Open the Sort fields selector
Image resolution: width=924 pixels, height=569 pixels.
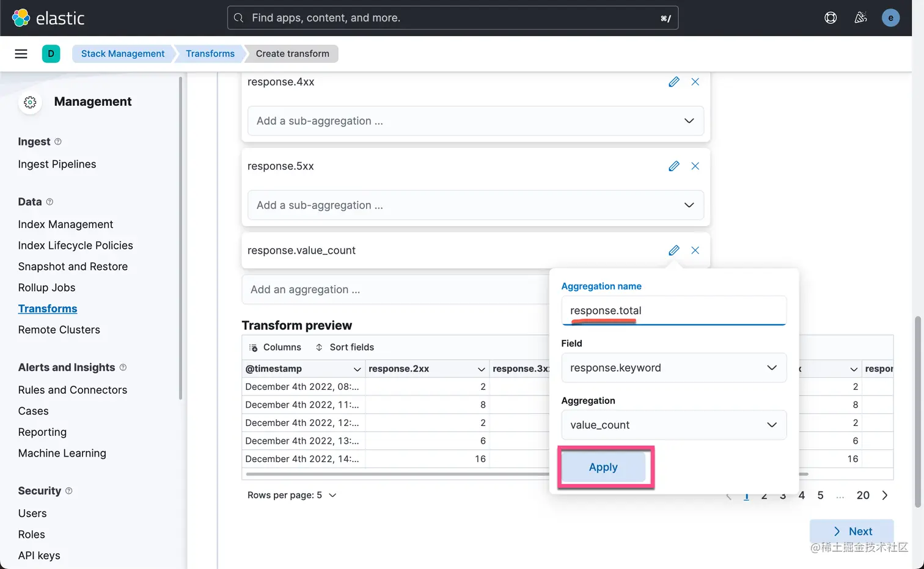(345, 347)
